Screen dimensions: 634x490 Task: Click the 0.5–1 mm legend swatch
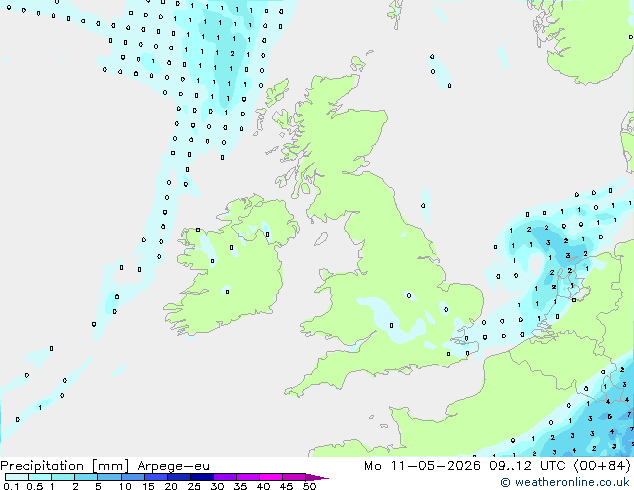click(x=40, y=477)
